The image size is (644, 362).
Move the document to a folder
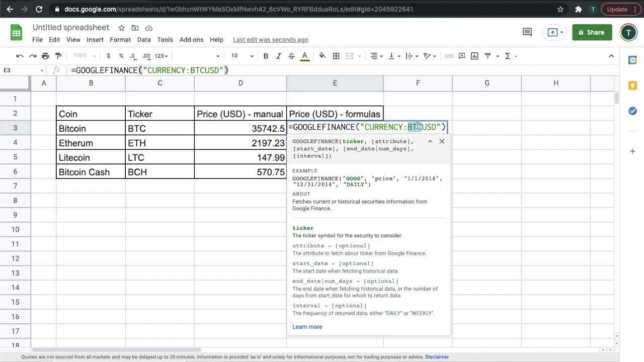coord(135,28)
